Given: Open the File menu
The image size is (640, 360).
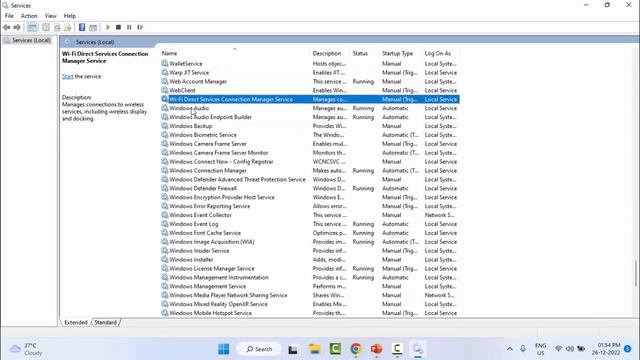Looking at the screenshot, I should point(9,16).
